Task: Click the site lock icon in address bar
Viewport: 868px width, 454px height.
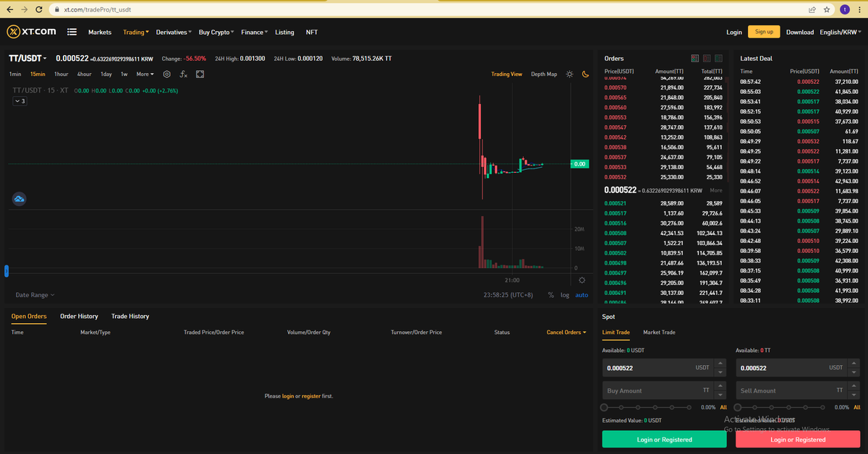Action: tap(57, 9)
